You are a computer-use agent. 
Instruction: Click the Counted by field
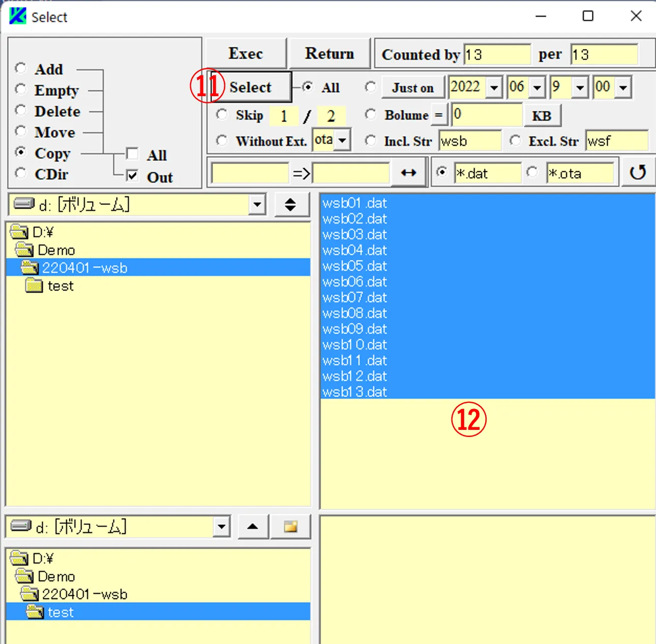[497, 54]
